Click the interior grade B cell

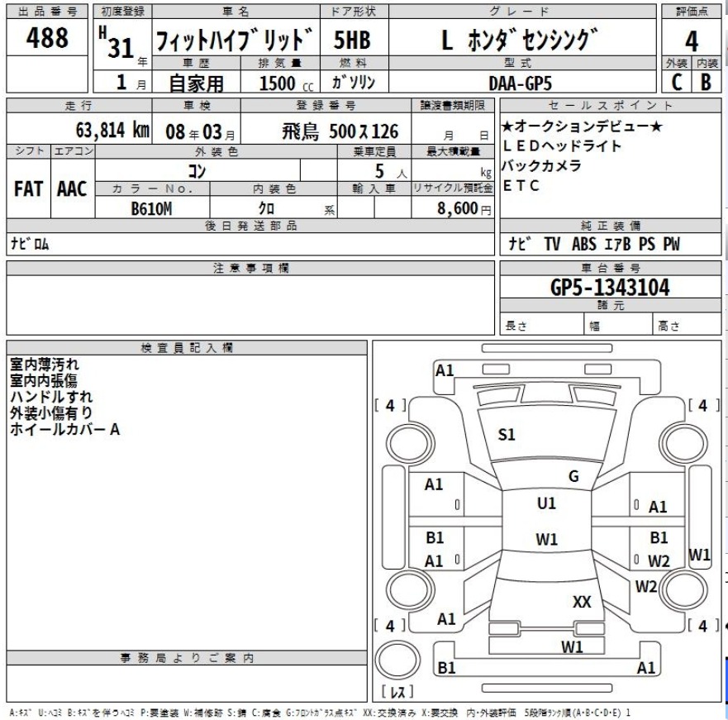coord(706,82)
